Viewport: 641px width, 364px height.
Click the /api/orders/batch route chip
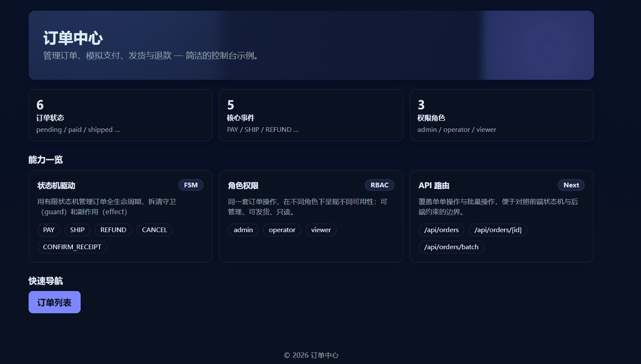451,247
